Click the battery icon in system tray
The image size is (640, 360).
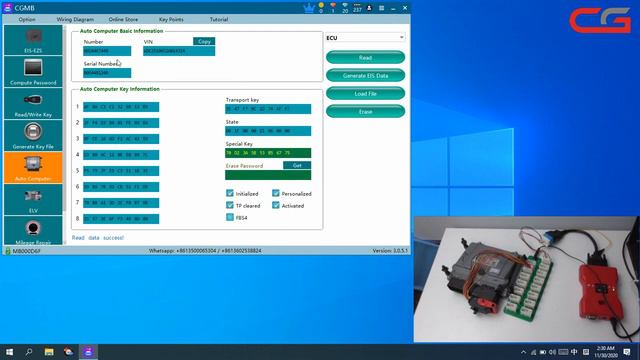point(543,352)
